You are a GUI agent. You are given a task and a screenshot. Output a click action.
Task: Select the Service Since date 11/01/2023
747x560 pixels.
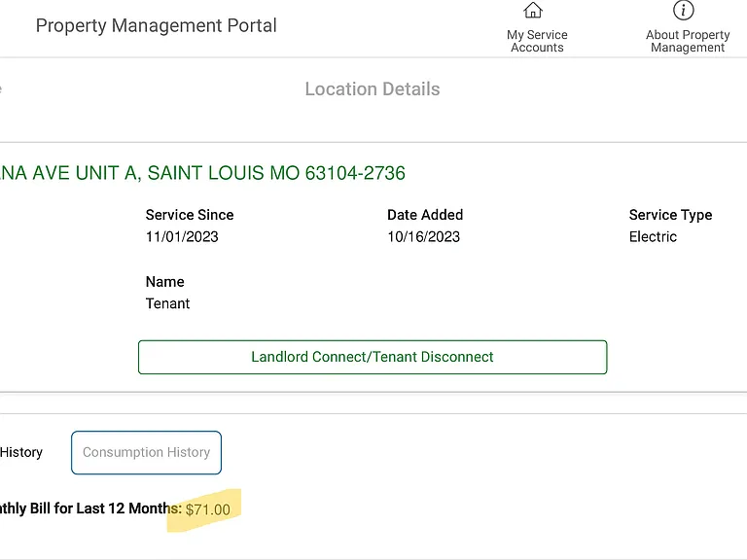182,236
